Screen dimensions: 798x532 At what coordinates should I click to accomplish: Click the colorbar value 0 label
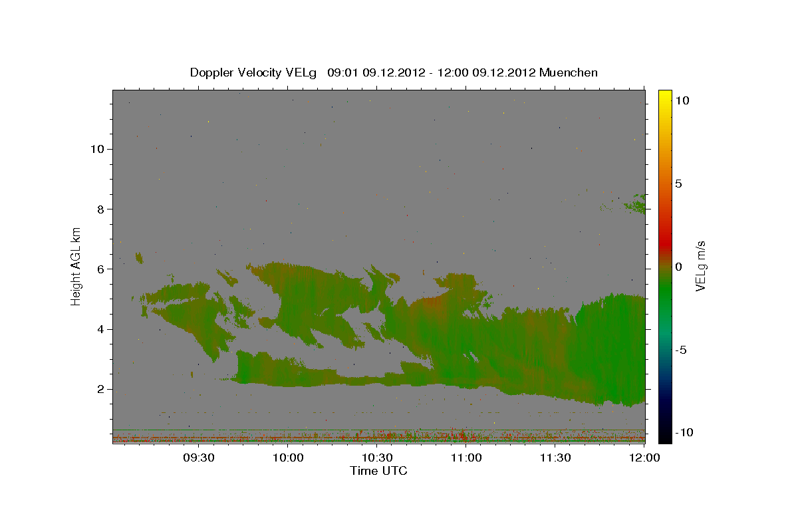(678, 267)
